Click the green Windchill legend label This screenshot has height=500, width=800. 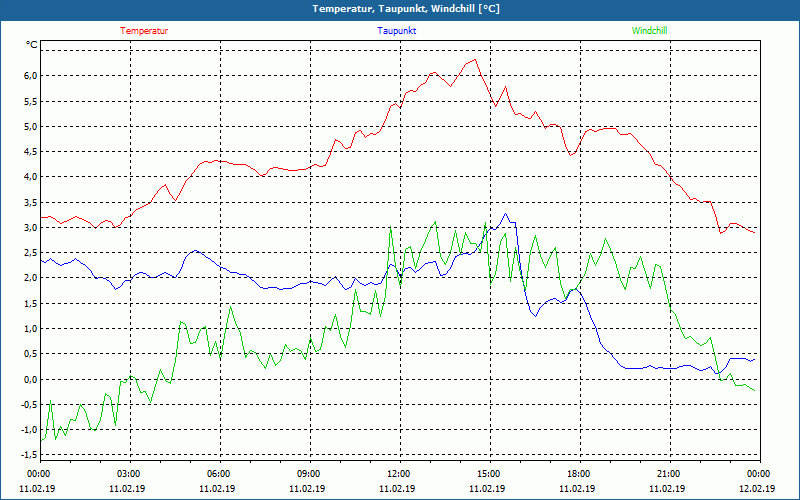click(x=649, y=31)
